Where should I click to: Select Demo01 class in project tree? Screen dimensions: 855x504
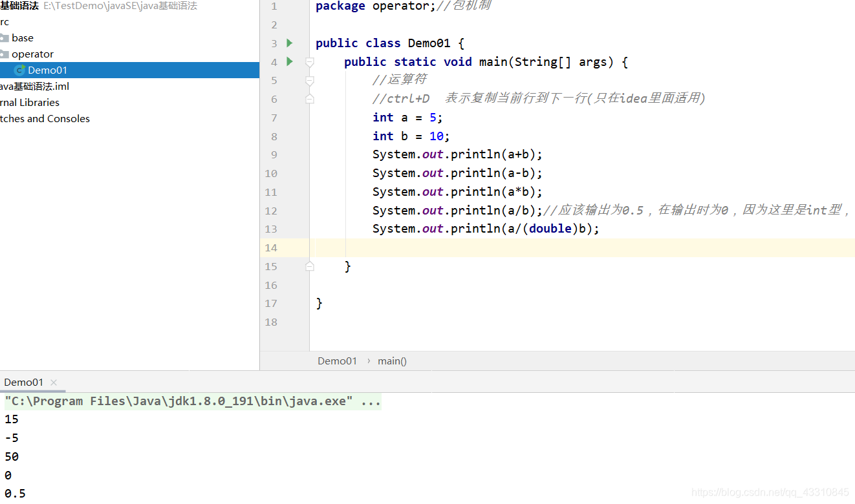[x=129, y=70]
